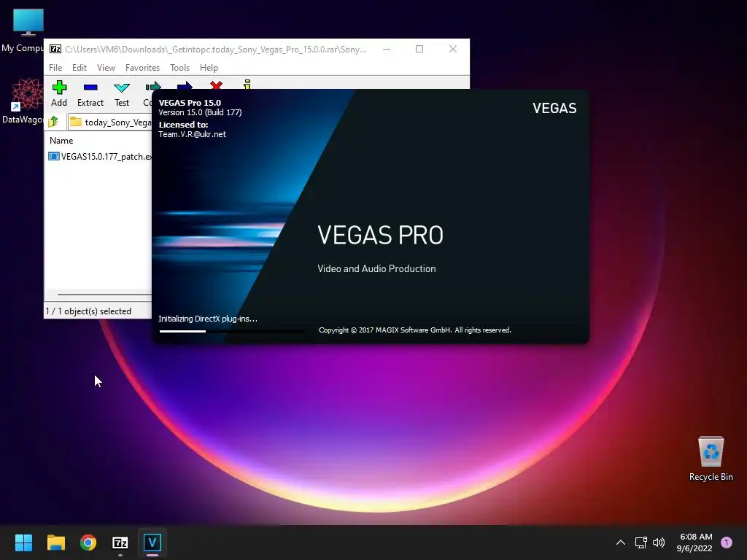This screenshot has height=560, width=747.
Task: Maximize the 7-Zip window
Action: point(419,49)
